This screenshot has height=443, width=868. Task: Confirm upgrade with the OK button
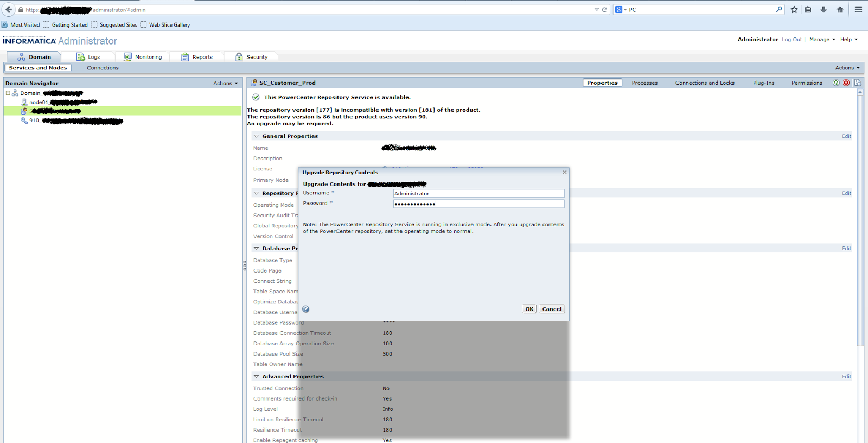coord(529,309)
